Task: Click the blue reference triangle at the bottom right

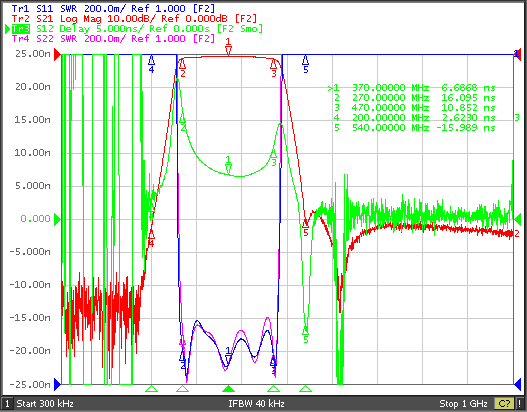Action: (x=518, y=384)
